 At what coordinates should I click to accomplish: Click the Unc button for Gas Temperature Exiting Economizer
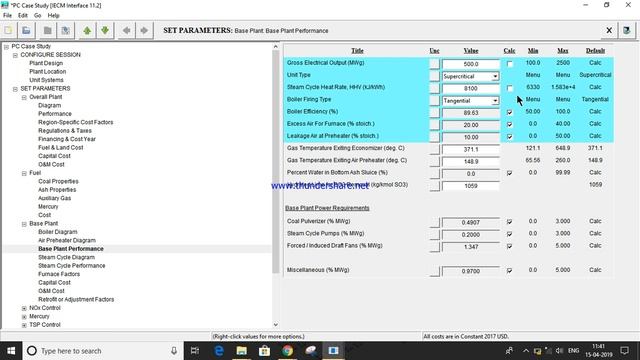[x=434, y=149]
